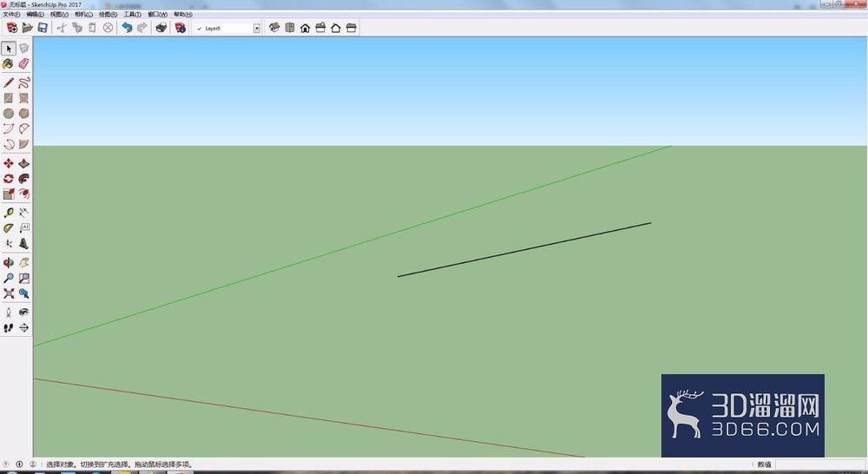
Task: Choose the Orbit tool
Action: pos(9,262)
